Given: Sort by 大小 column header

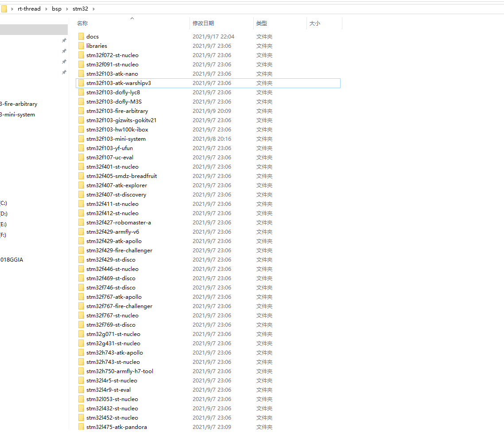Looking at the screenshot, I should (x=315, y=23).
